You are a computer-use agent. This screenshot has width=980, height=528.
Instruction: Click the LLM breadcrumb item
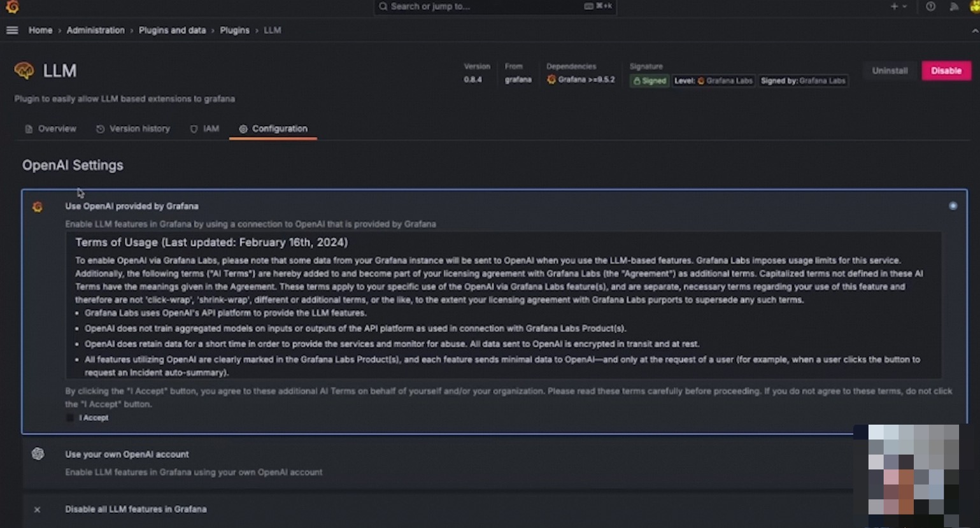pyautogui.click(x=273, y=30)
